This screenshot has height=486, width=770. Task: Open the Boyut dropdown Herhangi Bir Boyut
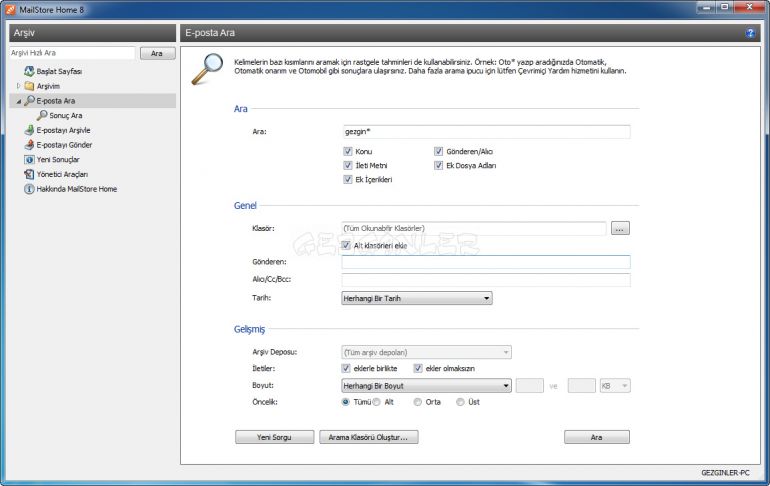pos(426,386)
